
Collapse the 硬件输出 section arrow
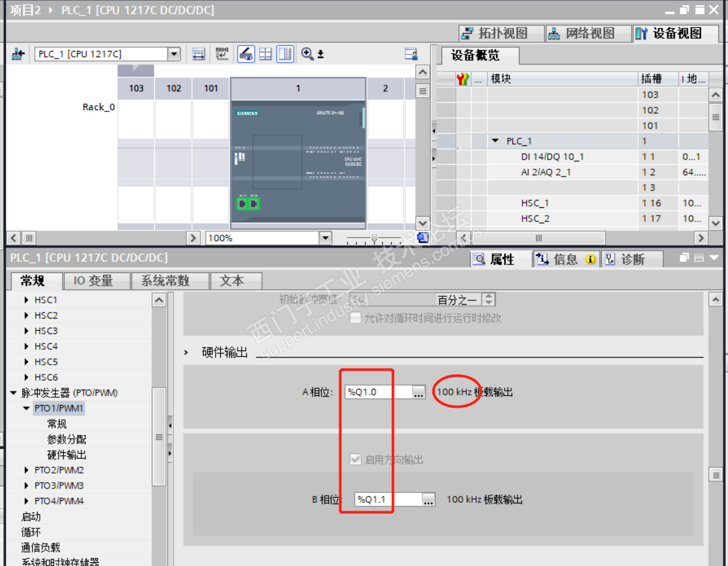186,353
